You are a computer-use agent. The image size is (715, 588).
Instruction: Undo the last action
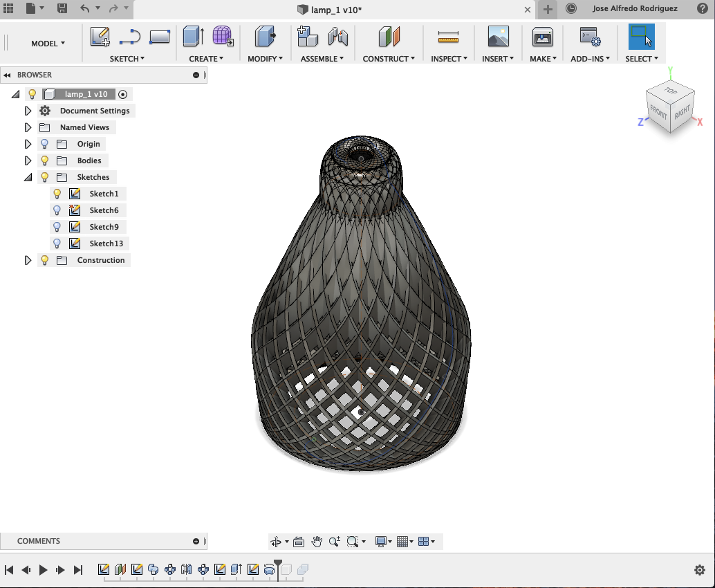pyautogui.click(x=85, y=8)
